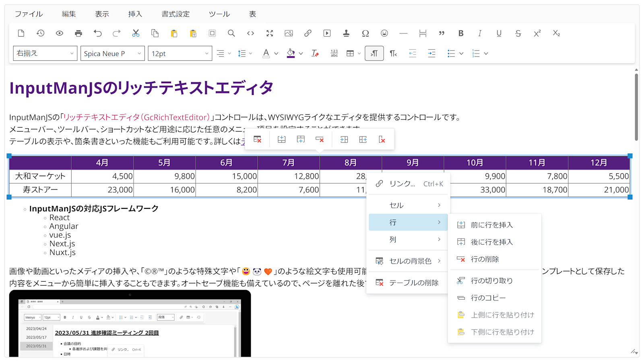Toggle right-to-left text direction button
This screenshot has width=644, height=362.
point(393,53)
